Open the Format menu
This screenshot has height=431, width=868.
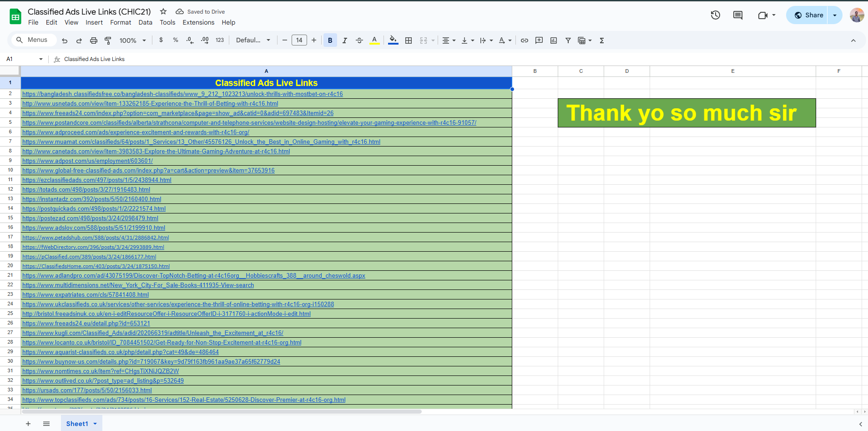tap(121, 22)
